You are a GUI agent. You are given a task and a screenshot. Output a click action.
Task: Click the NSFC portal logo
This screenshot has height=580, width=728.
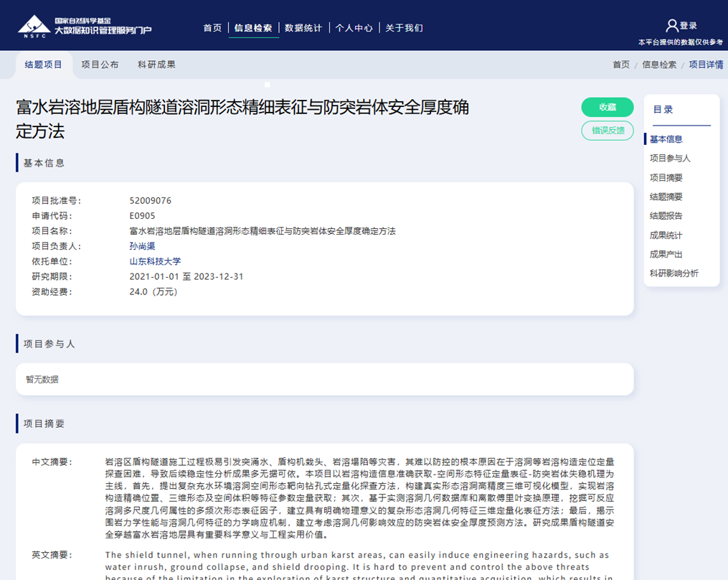(85, 26)
